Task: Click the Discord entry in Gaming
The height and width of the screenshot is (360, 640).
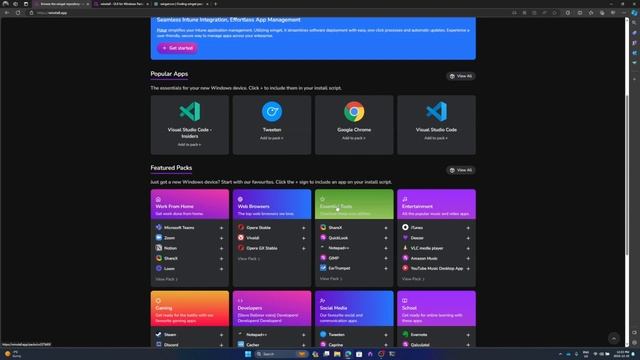Action: (171, 345)
